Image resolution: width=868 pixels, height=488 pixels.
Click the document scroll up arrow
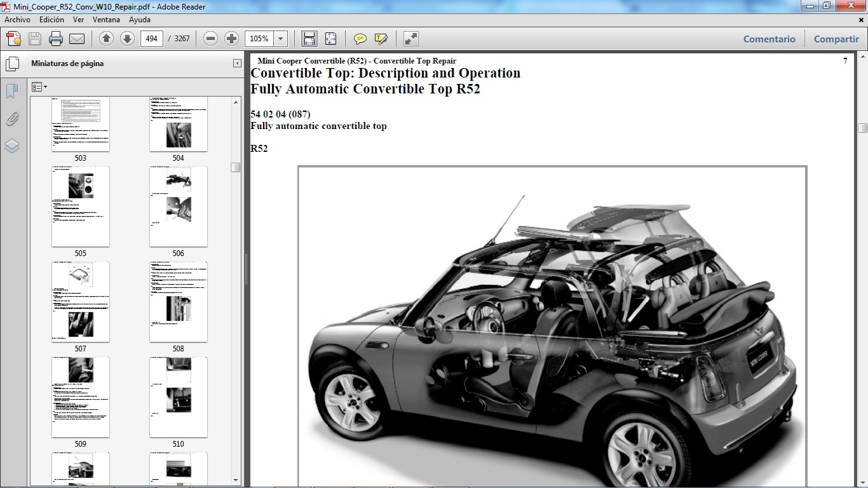(862, 57)
